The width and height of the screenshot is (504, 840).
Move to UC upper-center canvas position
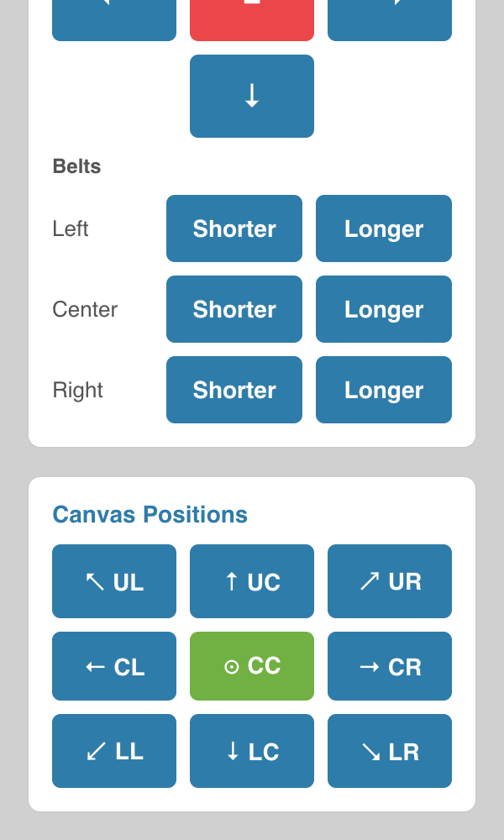[x=252, y=581]
